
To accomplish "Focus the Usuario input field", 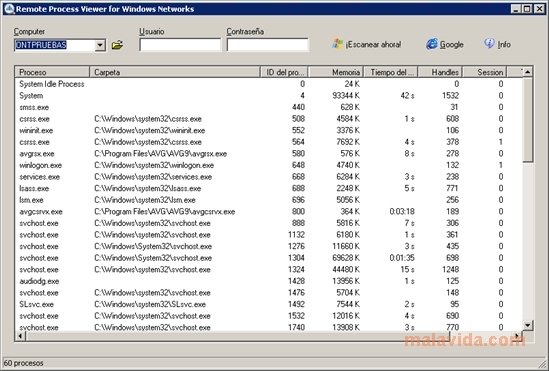I will (180, 45).
